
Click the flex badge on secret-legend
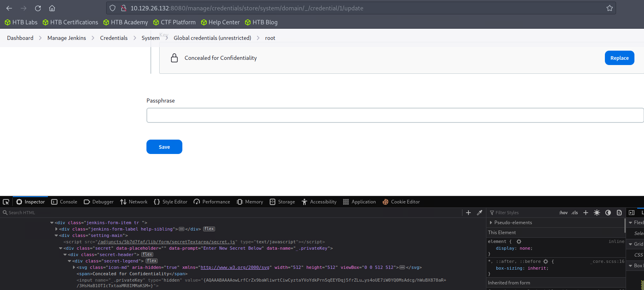click(152, 261)
